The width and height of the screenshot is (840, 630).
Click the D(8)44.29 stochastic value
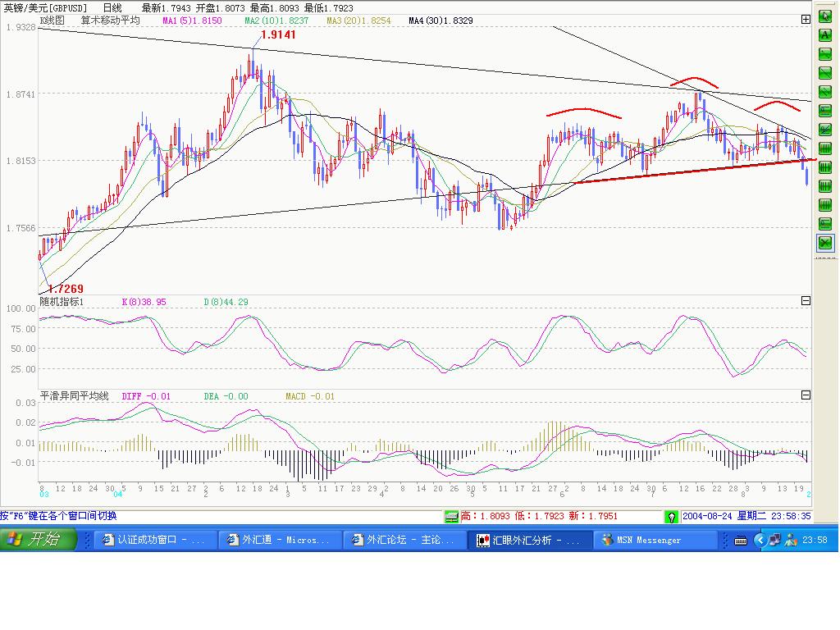pos(226,302)
